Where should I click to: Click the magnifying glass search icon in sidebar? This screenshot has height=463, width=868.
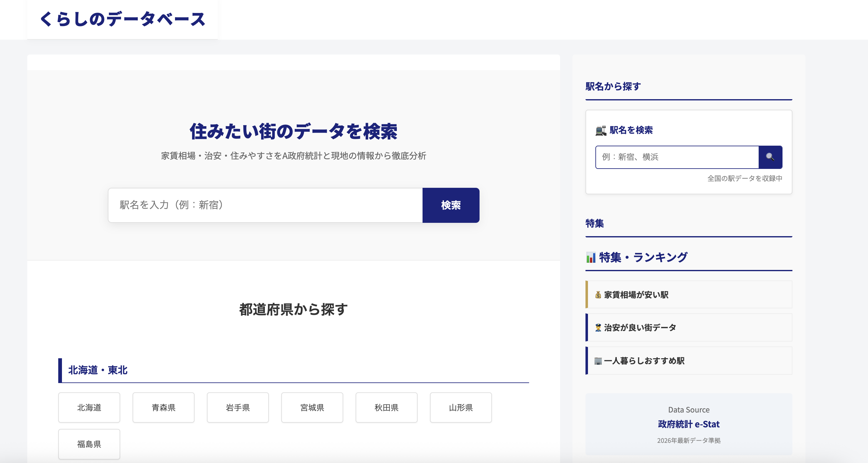pos(771,157)
